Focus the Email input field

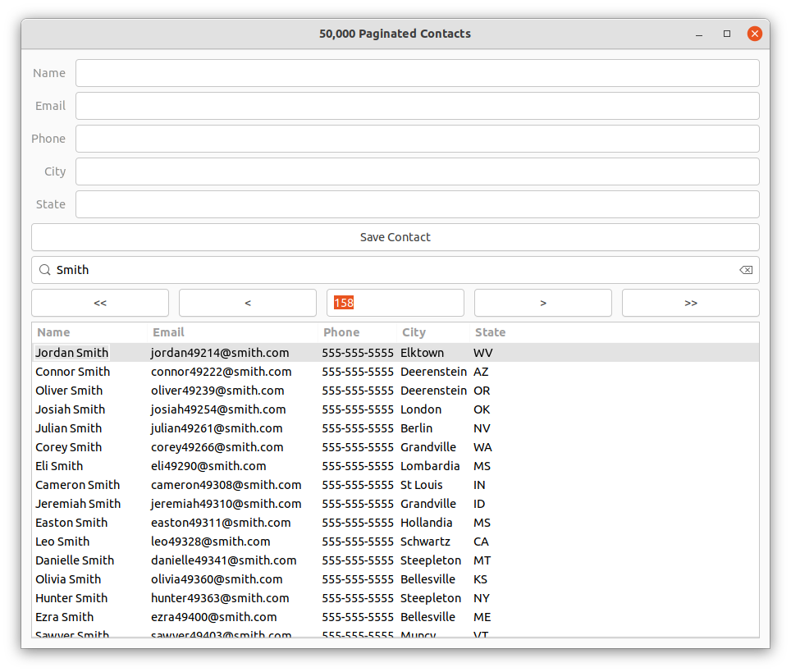pos(417,106)
